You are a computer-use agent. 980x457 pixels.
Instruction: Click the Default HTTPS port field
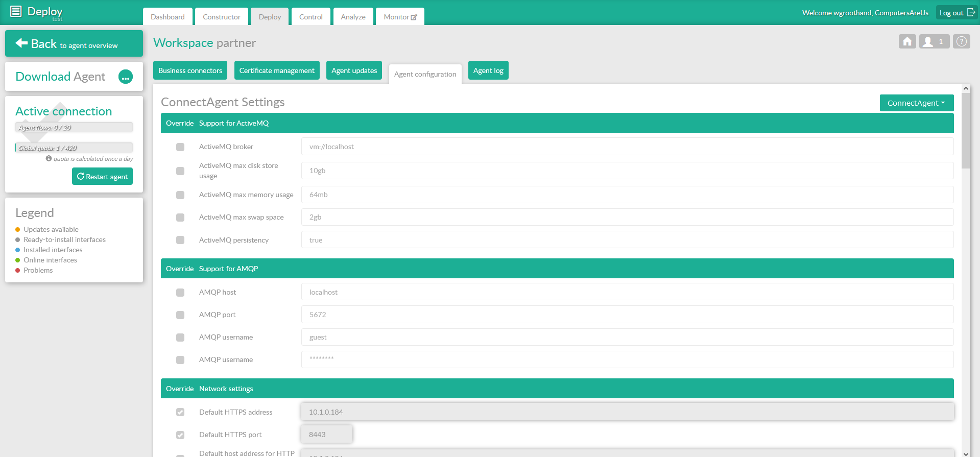(x=327, y=435)
